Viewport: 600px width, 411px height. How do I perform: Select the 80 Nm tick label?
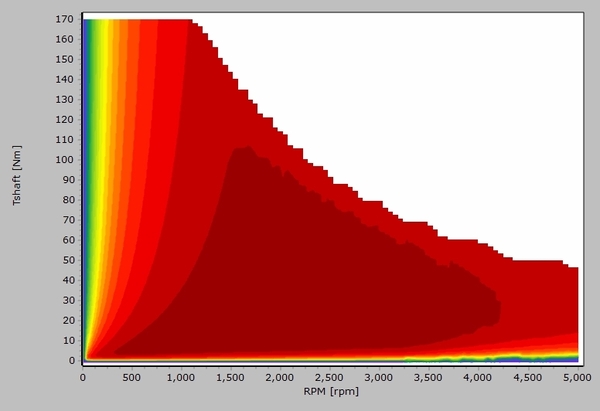68,200
